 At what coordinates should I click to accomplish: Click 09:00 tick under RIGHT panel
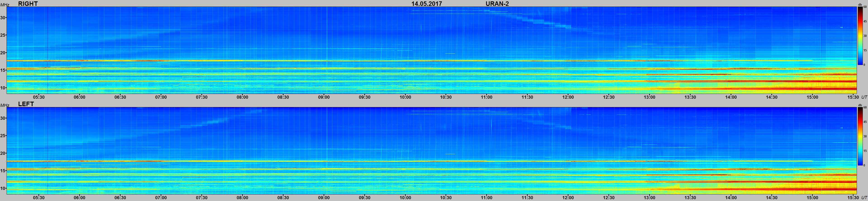pos(324,97)
